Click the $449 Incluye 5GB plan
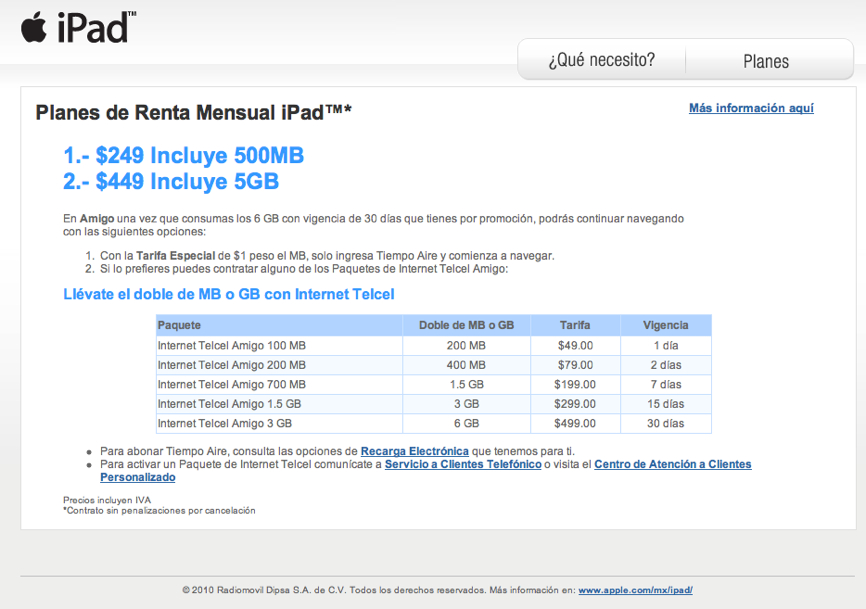Viewport: 866px width, 609px height. [x=171, y=182]
